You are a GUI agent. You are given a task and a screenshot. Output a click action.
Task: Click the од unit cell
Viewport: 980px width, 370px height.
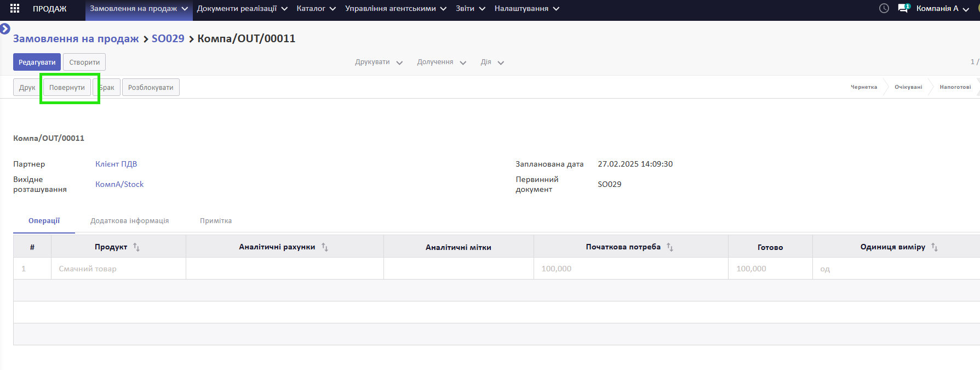coord(896,269)
